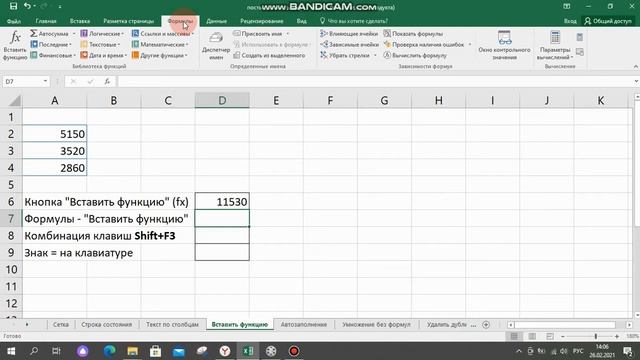Collapse the ribbon with the chevron arrow
Screen dimensions: 640x360
click(x=636, y=67)
